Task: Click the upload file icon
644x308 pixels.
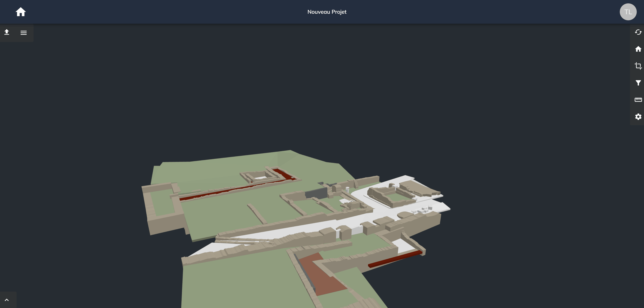Action: click(x=7, y=32)
